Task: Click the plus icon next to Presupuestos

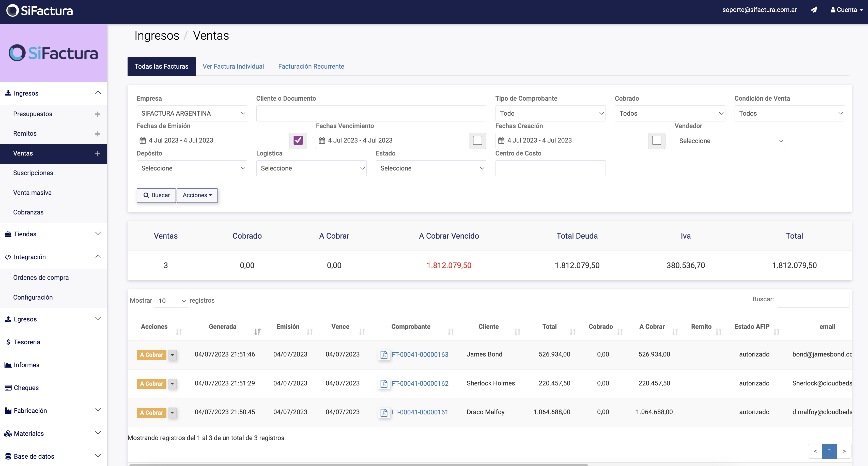Action: [x=97, y=114]
